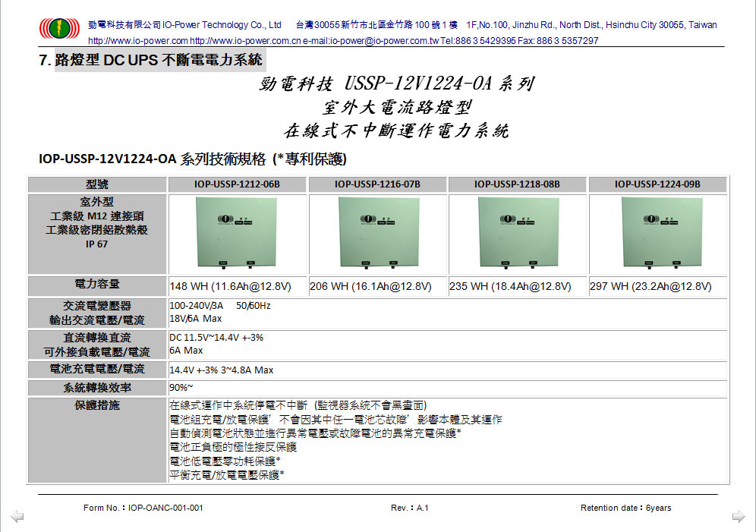Click the '保護措施' row label
756x532 pixels.
(x=97, y=405)
